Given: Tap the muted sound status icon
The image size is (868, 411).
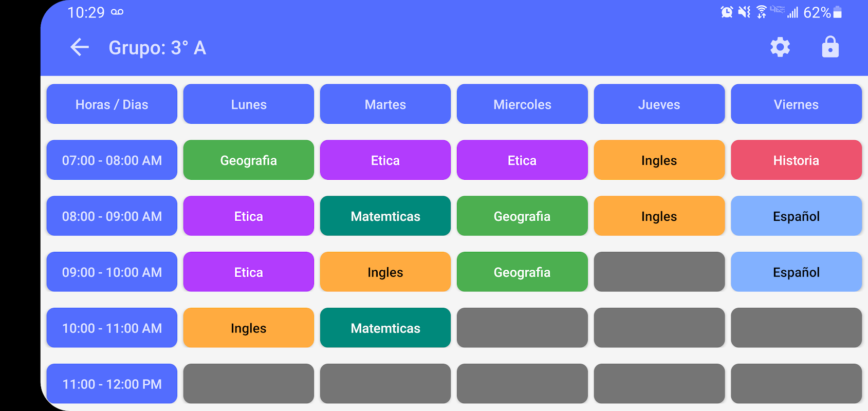Looking at the screenshot, I should coord(744,12).
